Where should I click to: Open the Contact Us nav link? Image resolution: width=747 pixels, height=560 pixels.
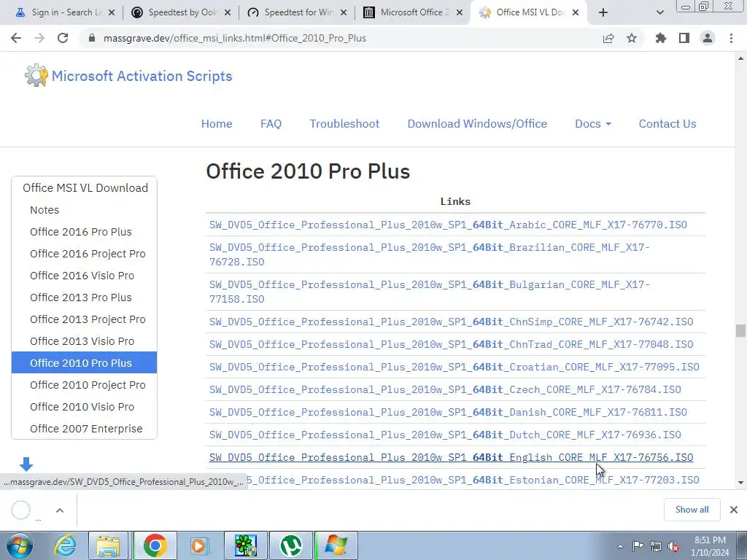[x=667, y=124]
